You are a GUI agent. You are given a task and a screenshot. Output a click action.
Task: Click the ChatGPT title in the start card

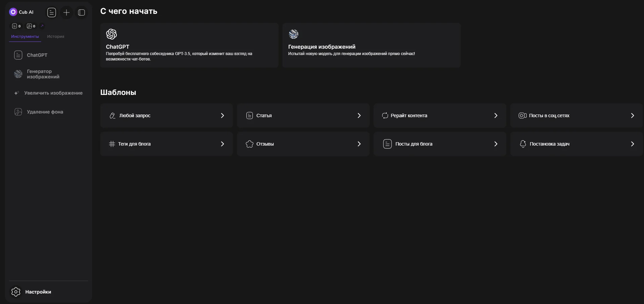coord(117,47)
